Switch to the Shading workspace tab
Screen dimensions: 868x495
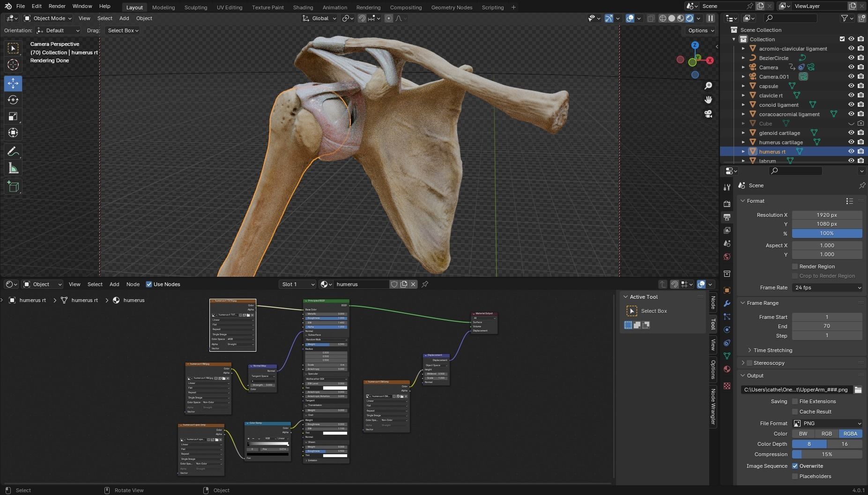click(303, 7)
